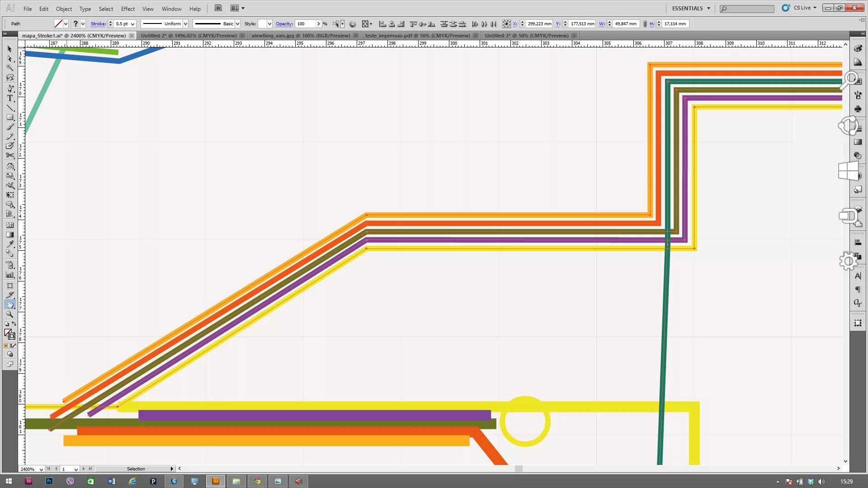Image resolution: width=868 pixels, height=488 pixels.
Task: Activate the Zoom tool in toolbox
Action: [10, 314]
